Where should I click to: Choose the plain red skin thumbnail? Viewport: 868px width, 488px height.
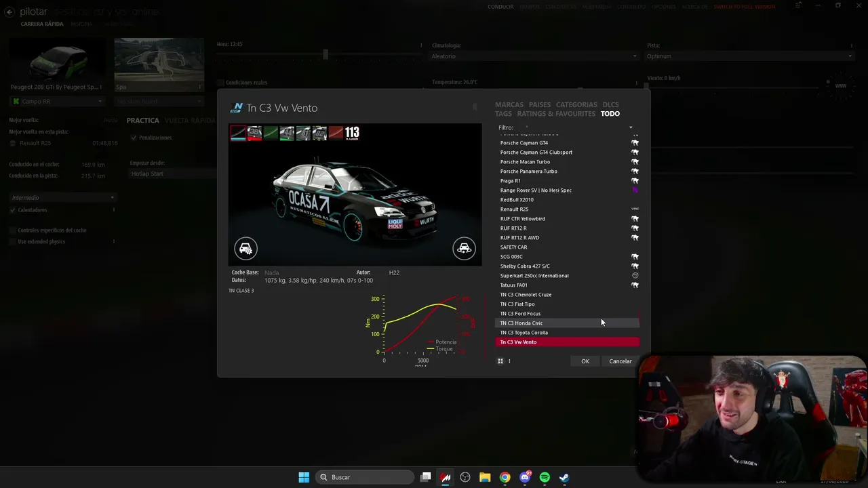336,133
